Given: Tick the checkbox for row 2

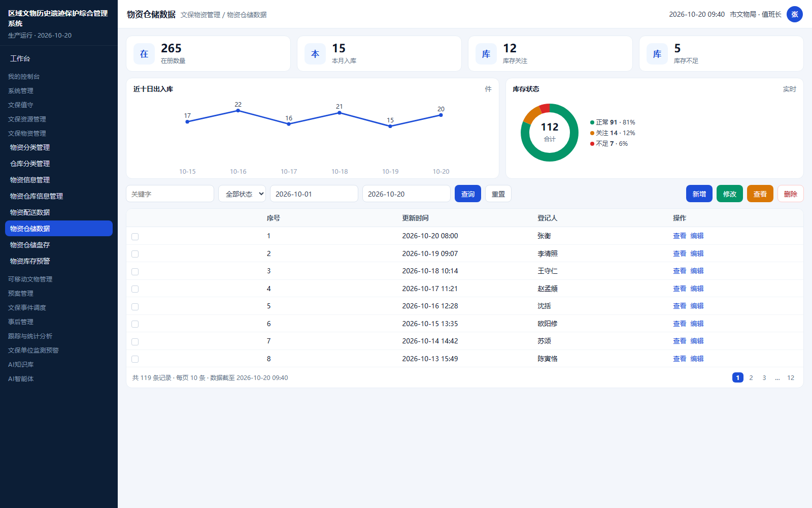Looking at the screenshot, I should tap(135, 254).
